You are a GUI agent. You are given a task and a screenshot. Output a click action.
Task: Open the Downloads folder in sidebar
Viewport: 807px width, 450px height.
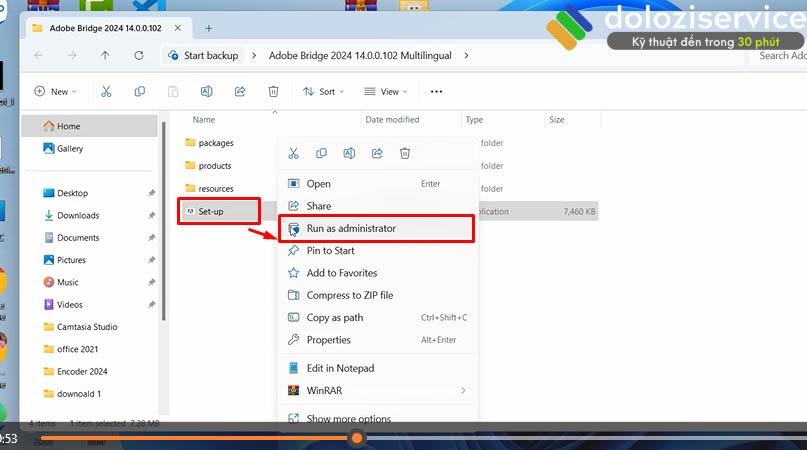click(77, 215)
